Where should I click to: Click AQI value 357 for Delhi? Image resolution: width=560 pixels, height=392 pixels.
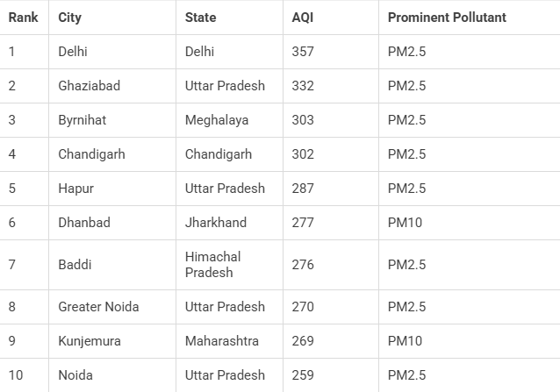click(303, 52)
